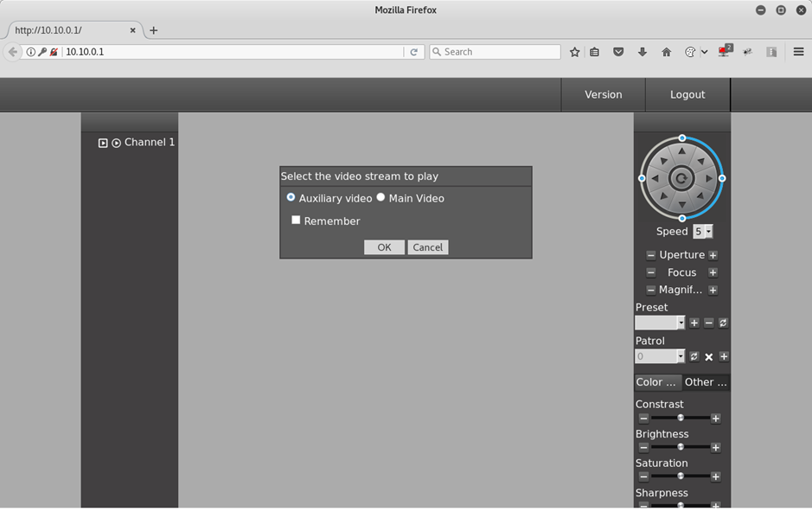Move camera down-right with the PTZ diagonal arrow

(x=700, y=196)
